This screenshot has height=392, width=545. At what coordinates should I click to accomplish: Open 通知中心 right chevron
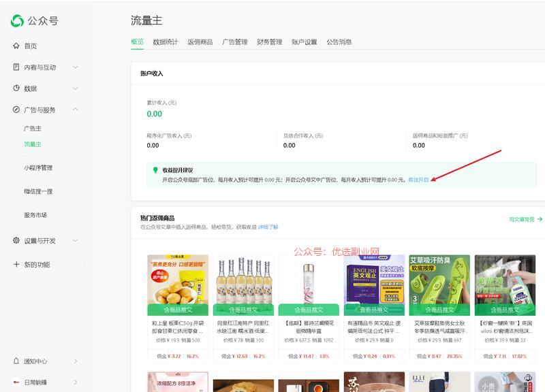pos(76,361)
